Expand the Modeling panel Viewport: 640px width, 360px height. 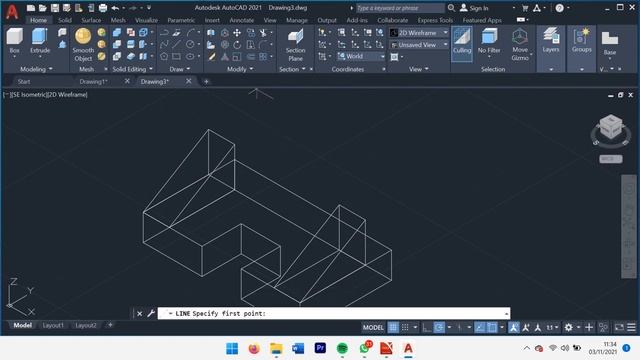coord(36,69)
